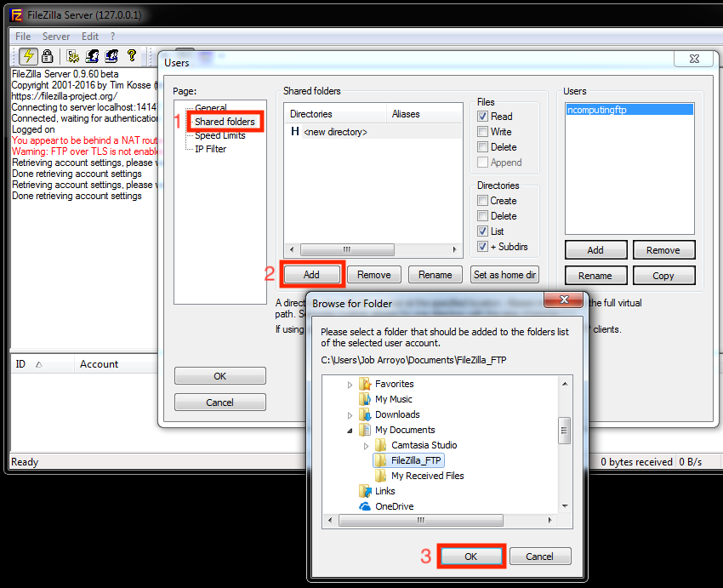Screen dimensions: 723x588
Task: Click the folder tree vertical scrollbar thumb
Action: pos(564,431)
